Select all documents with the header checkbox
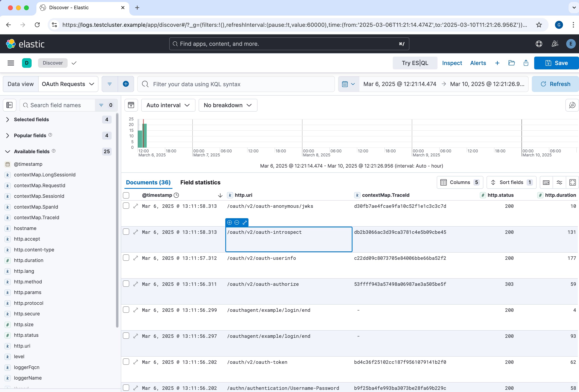 (x=126, y=195)
